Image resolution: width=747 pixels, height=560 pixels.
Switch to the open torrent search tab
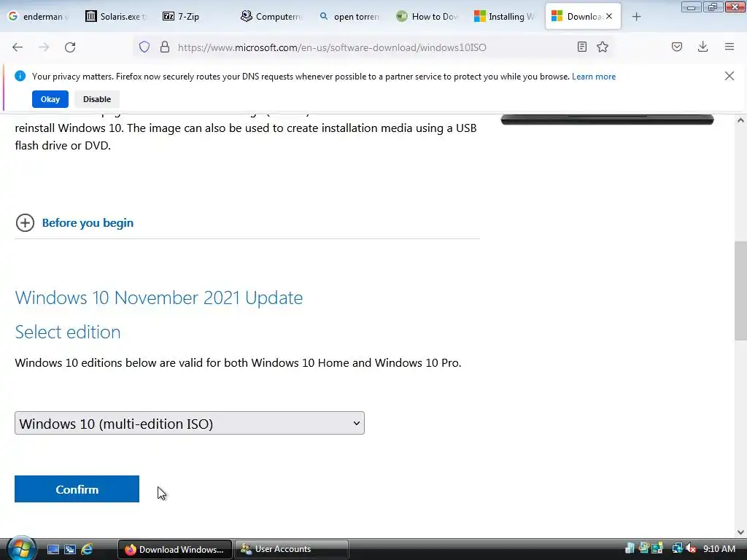[349, 16]
